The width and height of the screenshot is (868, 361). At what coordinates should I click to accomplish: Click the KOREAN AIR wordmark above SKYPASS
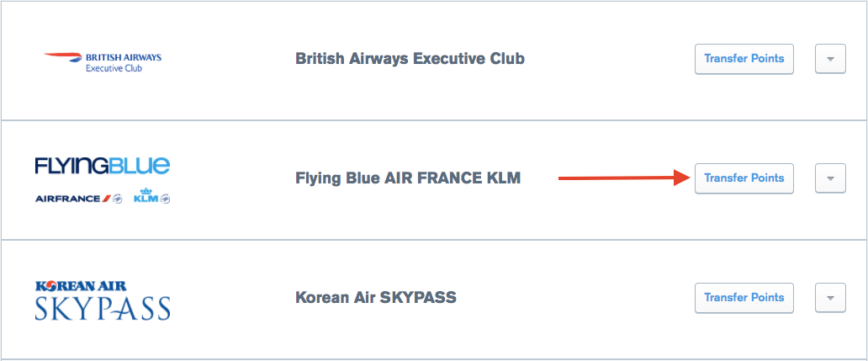click(x=82, y=286)
